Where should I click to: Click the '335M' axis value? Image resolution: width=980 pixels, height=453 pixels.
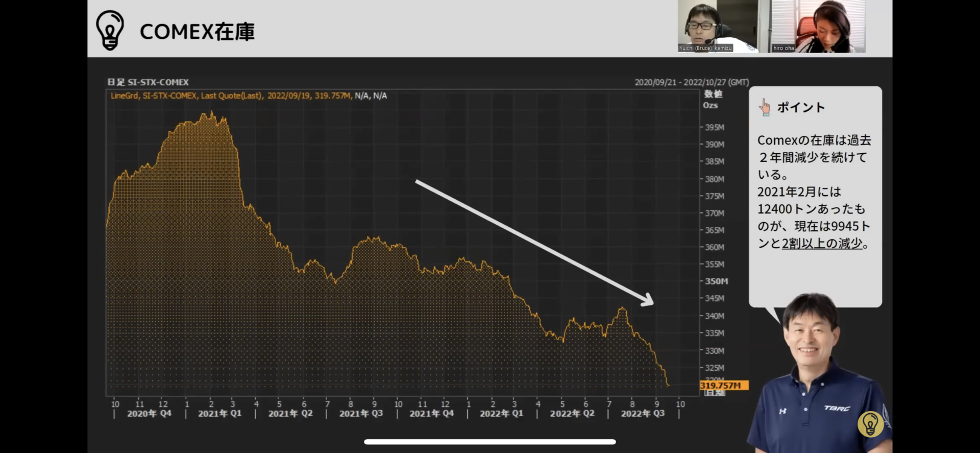click(x=715, y=333)
